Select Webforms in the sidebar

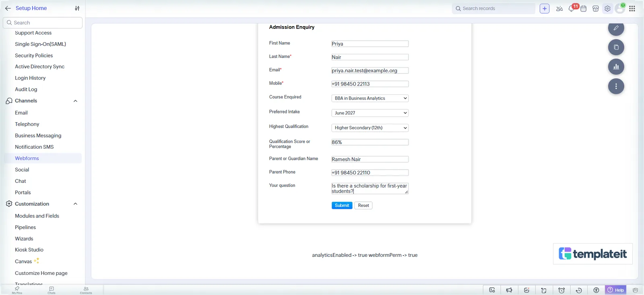[x=27, y=158]
